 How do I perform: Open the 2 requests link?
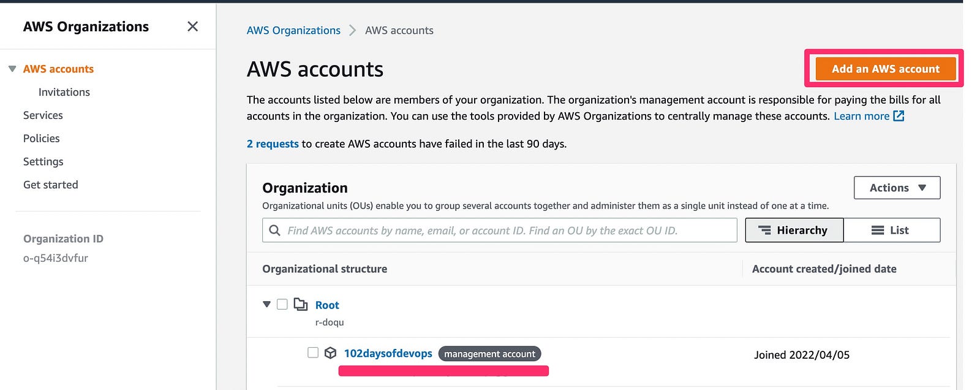pyautogui.click(x=273, y=143)
